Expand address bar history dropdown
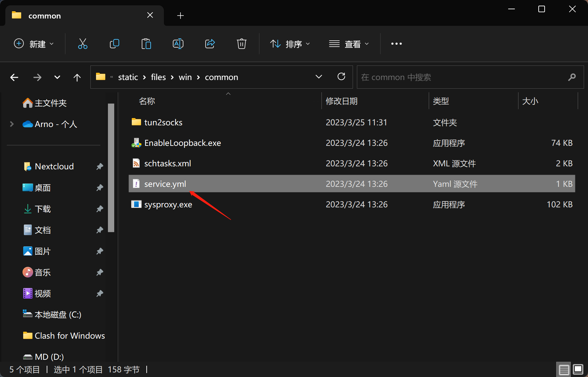 [x=319, y=77]
